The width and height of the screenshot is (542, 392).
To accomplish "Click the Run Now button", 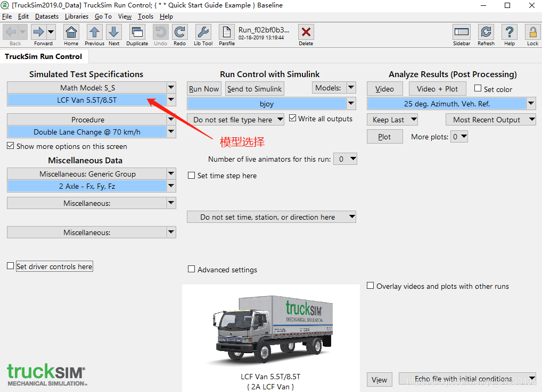I will [204, 89].
